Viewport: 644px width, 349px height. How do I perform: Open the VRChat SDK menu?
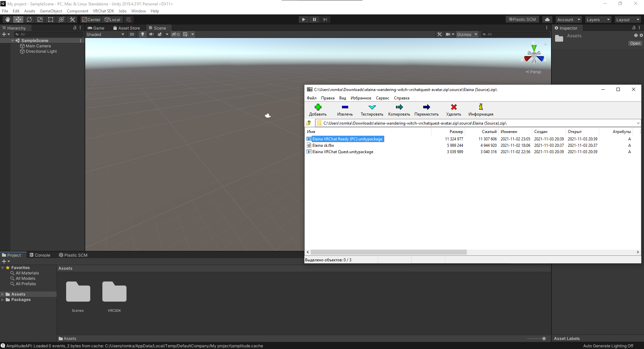[x=103, y=11]
